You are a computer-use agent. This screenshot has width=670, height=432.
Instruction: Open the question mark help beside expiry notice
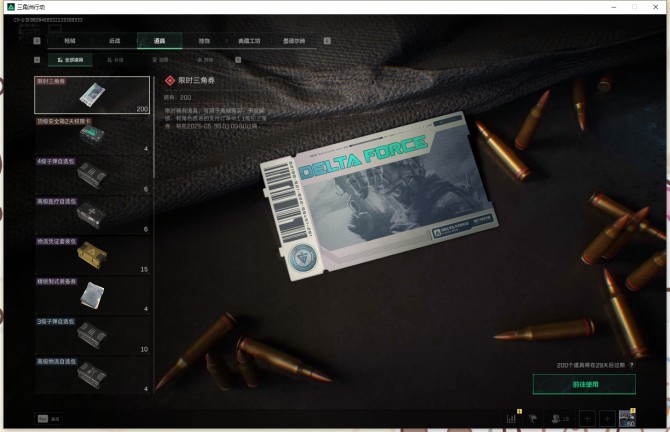pos(632,365)
